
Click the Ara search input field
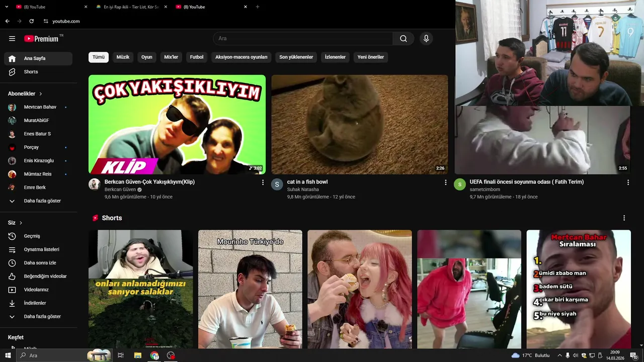(x=303, y=39)
